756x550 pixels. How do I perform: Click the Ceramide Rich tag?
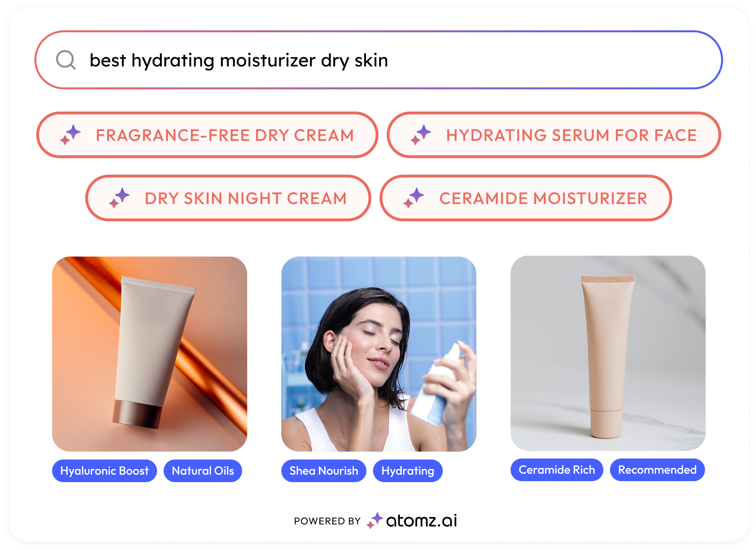pos(557,470)
